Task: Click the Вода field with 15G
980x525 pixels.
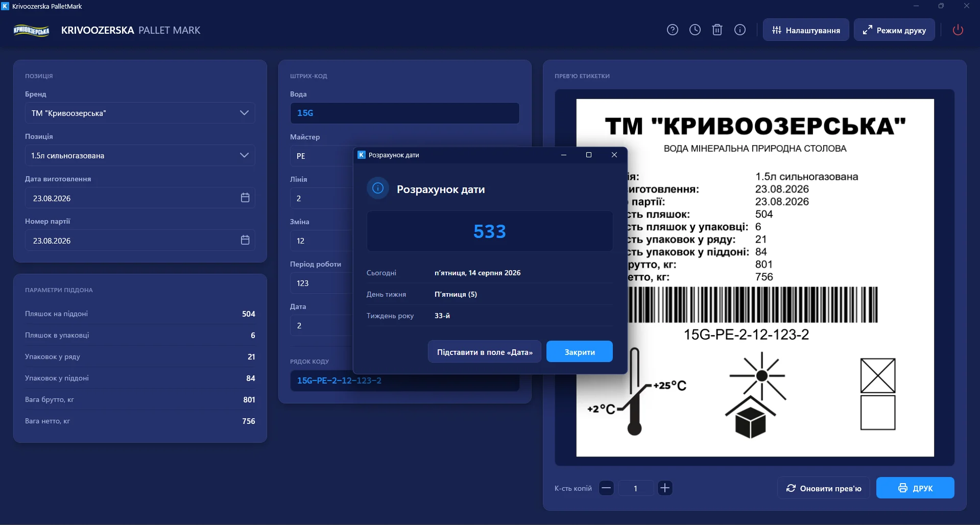Action: (x=404, y=113)
